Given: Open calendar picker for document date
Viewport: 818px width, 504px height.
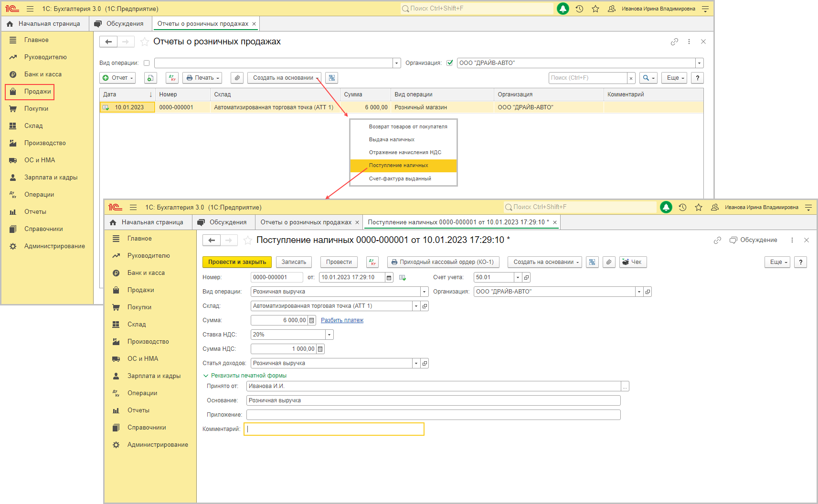Looking at the screenshot, I should [x=389, y=277].
